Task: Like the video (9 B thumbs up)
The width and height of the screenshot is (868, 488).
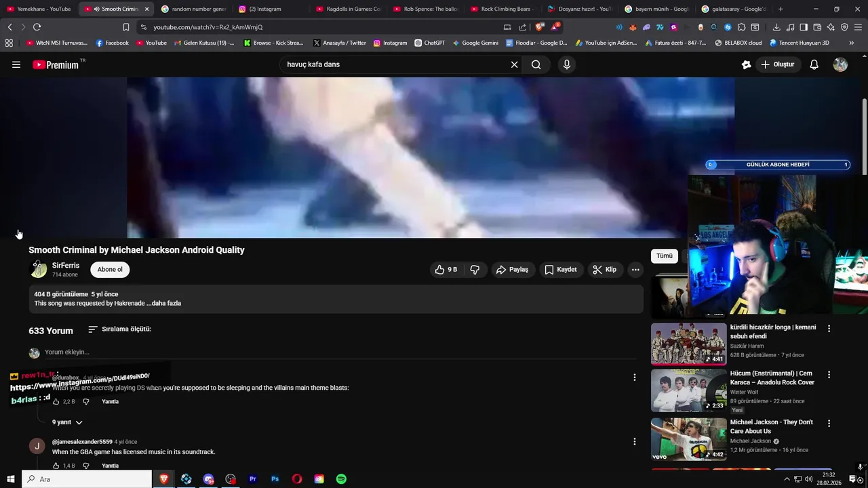Action: 446,269
